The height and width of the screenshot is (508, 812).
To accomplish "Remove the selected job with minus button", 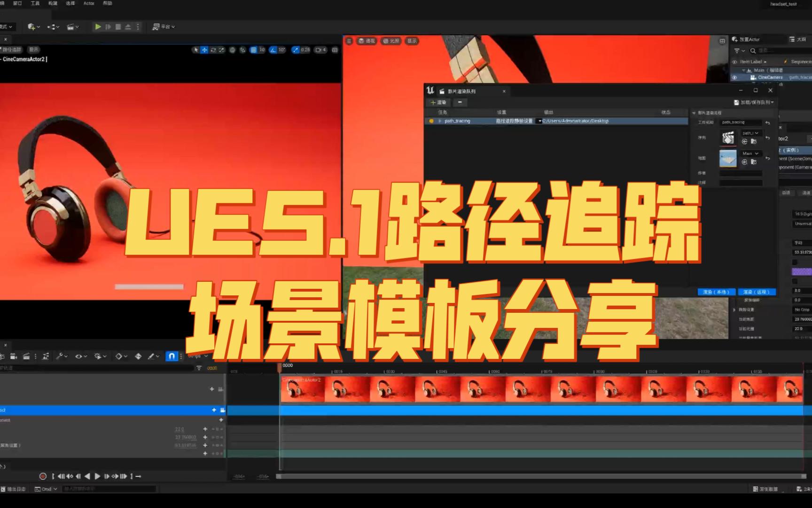I will [460, 102].
